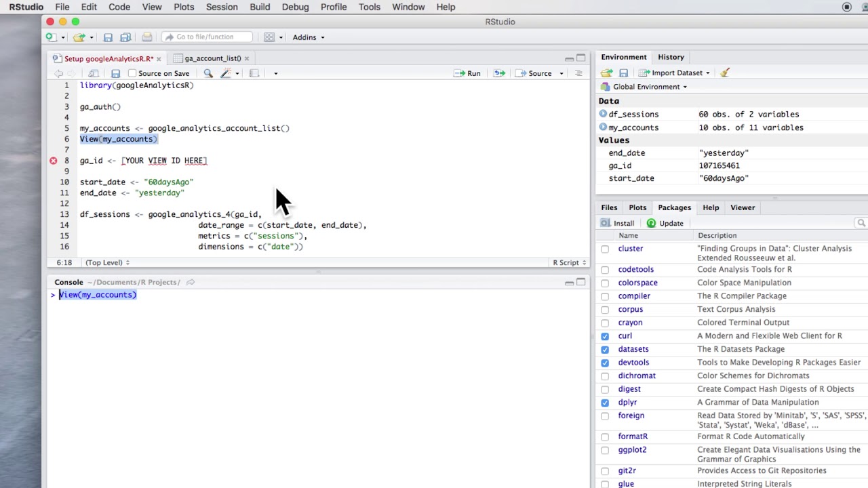Image resolution: width=868 pixels, height=488 pixels.
Task: Expand the New File dropdown arrow
Action: tap(63, 38)
